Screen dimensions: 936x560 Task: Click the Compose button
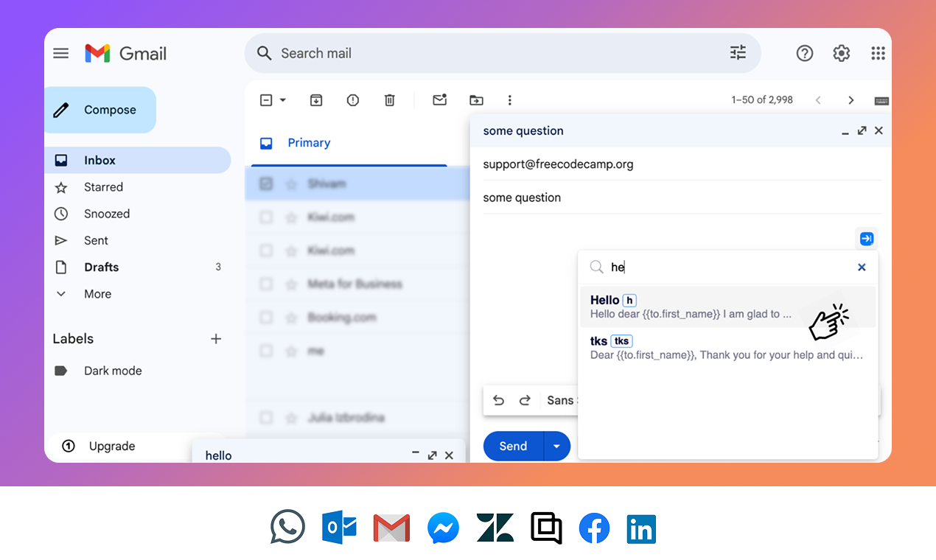(100, 110)
